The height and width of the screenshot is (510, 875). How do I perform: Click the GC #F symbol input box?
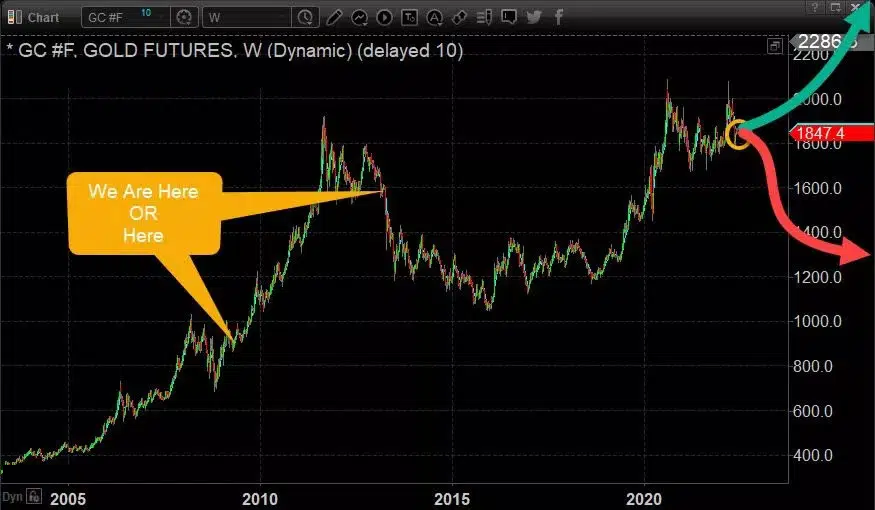pos(126,17)
